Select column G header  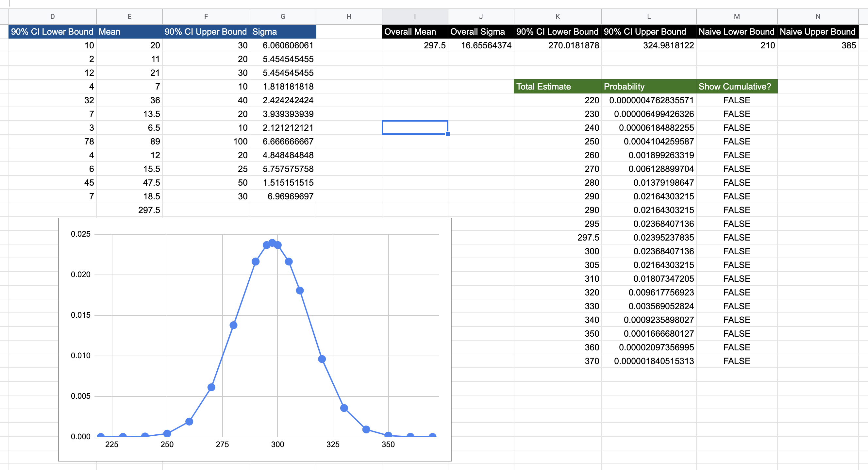[x=283, y=17]
